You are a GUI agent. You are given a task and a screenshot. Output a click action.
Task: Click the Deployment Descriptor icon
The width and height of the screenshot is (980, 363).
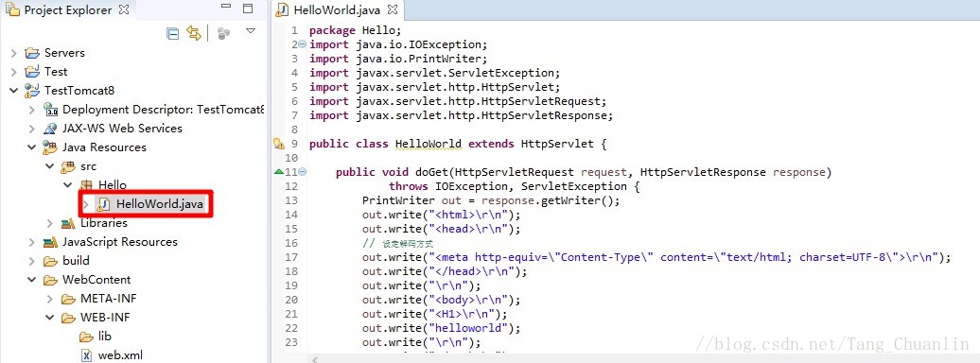click(x=51, y=110)
